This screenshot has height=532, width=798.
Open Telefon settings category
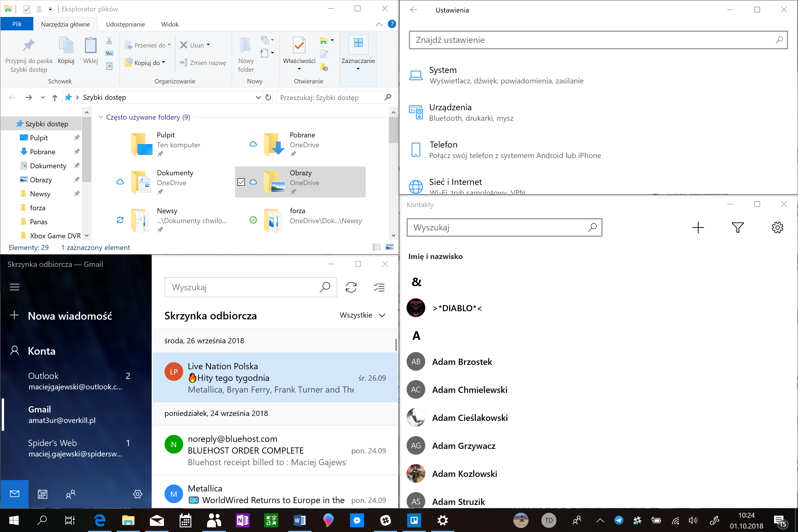point(504,150)
